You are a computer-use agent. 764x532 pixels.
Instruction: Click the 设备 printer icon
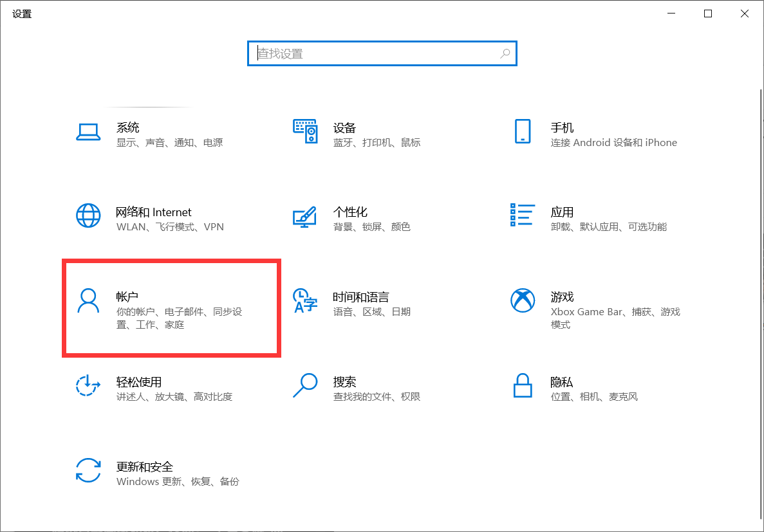tap(305, 131)
